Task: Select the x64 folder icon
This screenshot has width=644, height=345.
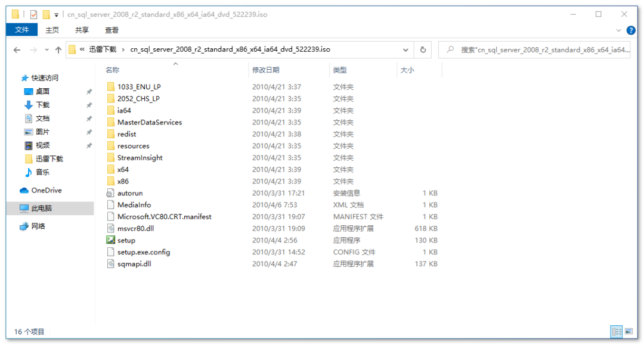Action: tap(110, 169)
